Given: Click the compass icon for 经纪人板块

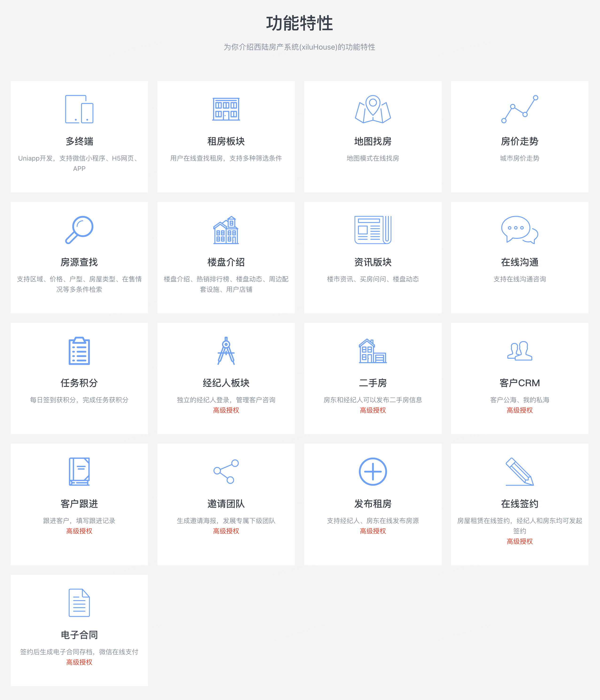Looking at the screenshot, I should tap(226, 351).
